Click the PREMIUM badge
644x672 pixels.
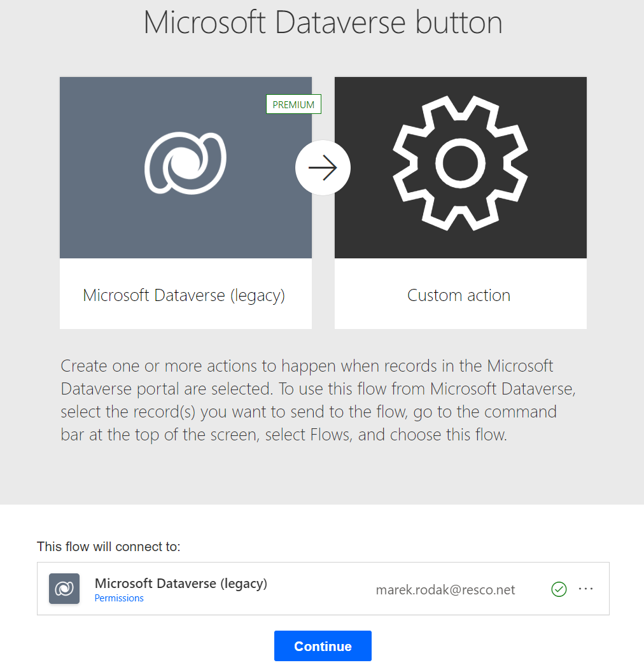[x=293, y=104]
